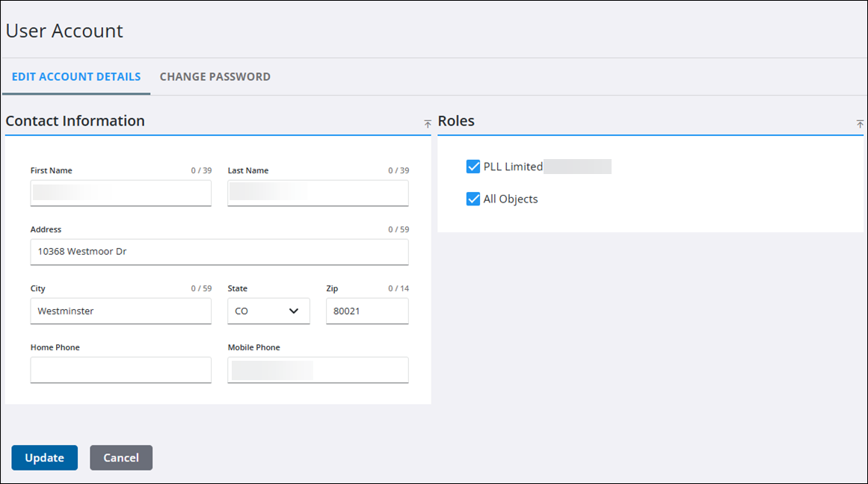Select the Mobile Phone input field
The image size is (868, 484).
(318, 370)
